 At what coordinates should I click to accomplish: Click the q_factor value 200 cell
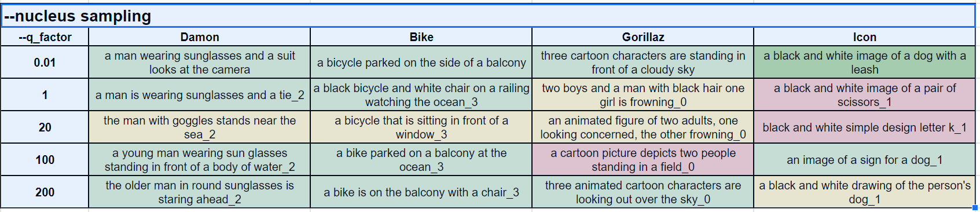(x=45, y=192)
